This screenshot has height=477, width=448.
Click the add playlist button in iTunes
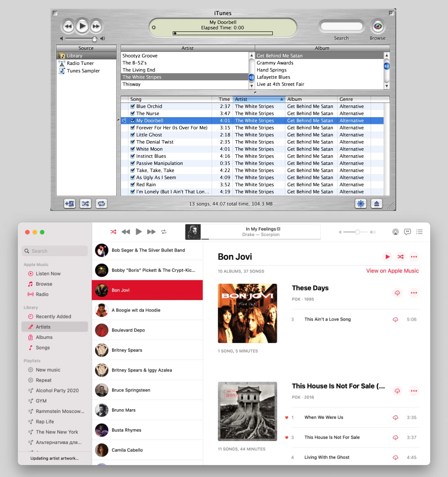69,204
